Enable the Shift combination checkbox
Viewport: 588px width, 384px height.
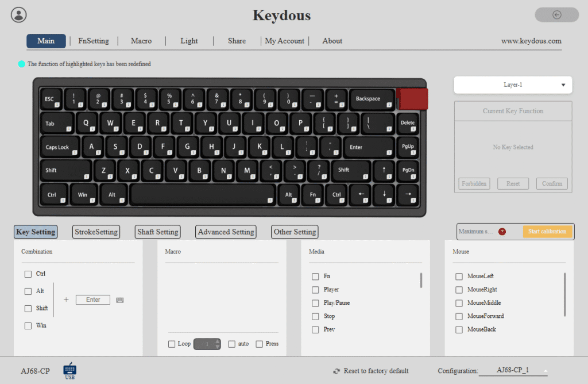click(28, 309)
